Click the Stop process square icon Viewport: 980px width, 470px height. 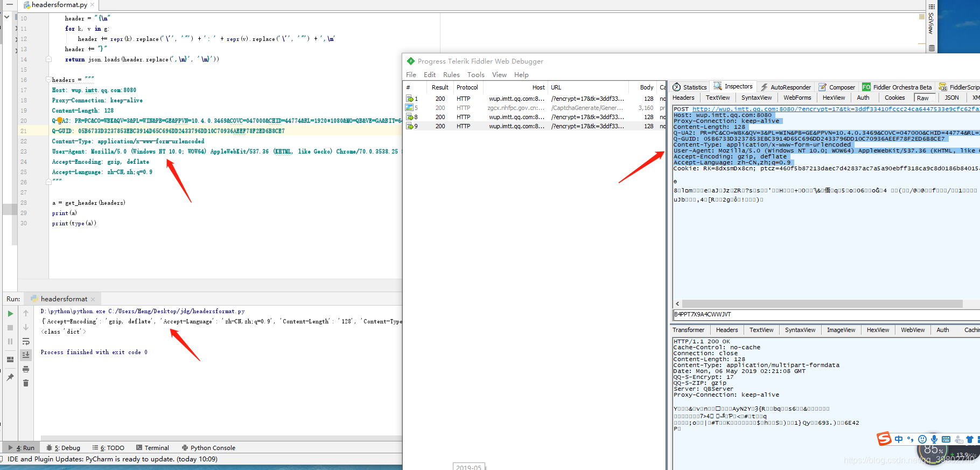click(x=10, y=328)
